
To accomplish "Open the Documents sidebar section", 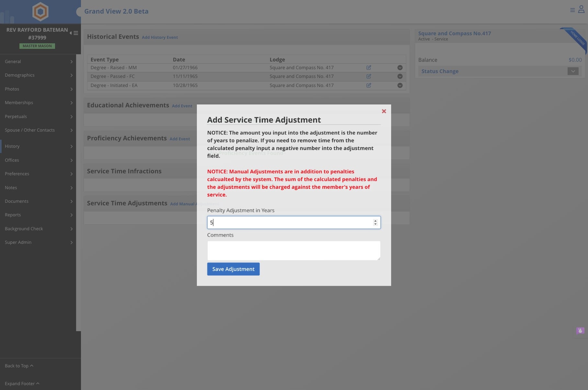I will (x=38, y=201).
